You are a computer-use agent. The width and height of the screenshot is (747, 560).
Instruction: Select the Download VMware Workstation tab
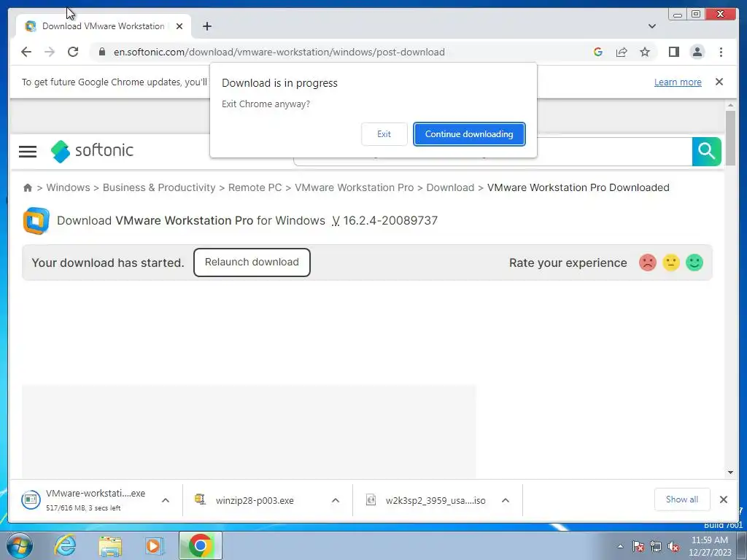pos(104,26)
